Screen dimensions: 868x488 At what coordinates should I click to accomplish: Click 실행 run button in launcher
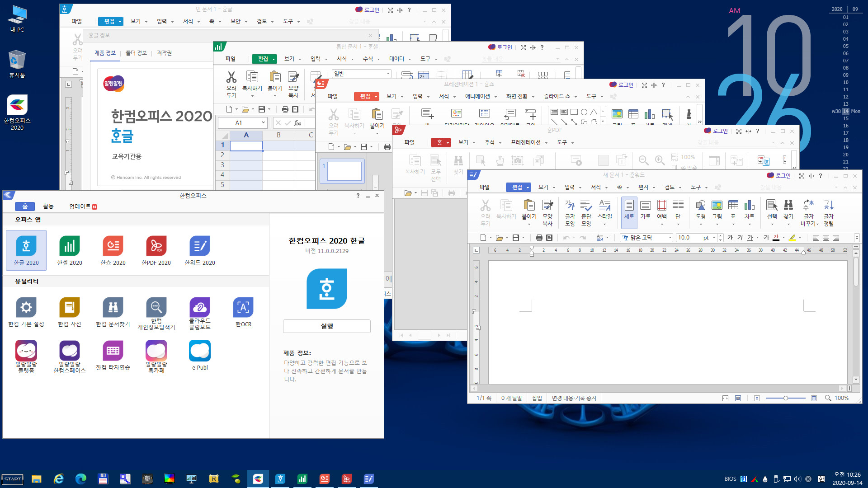(327, 326)
